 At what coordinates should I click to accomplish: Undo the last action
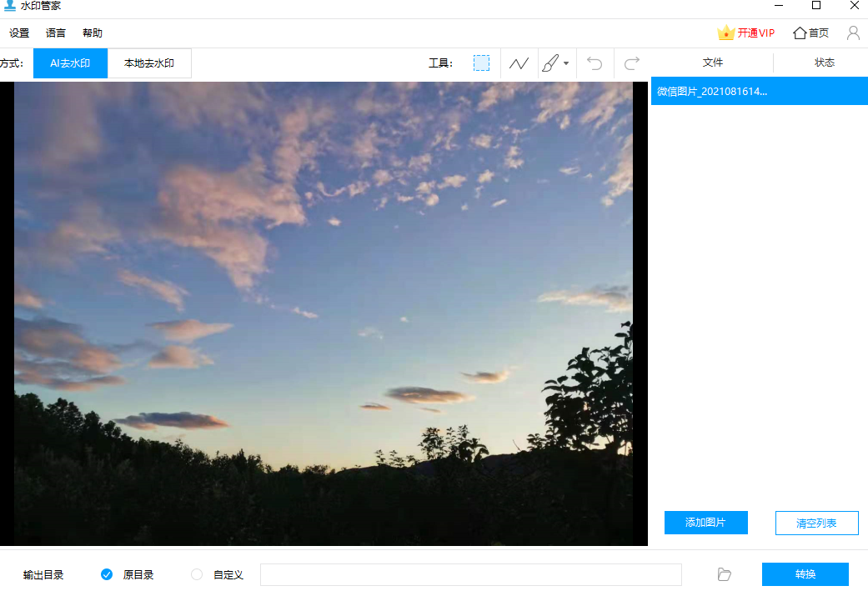click(x=595, y=63)
